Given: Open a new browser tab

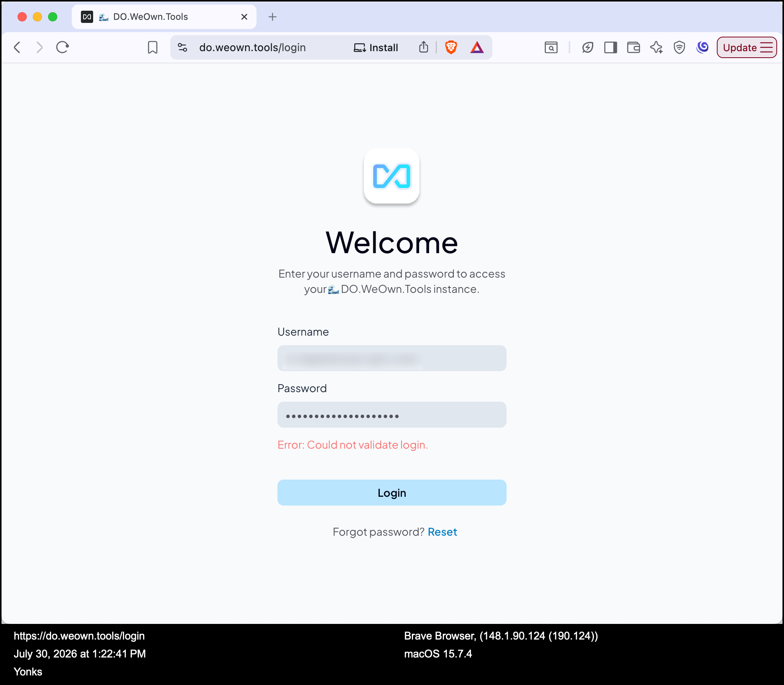Looking at the screenshot, I should [273, 17].
